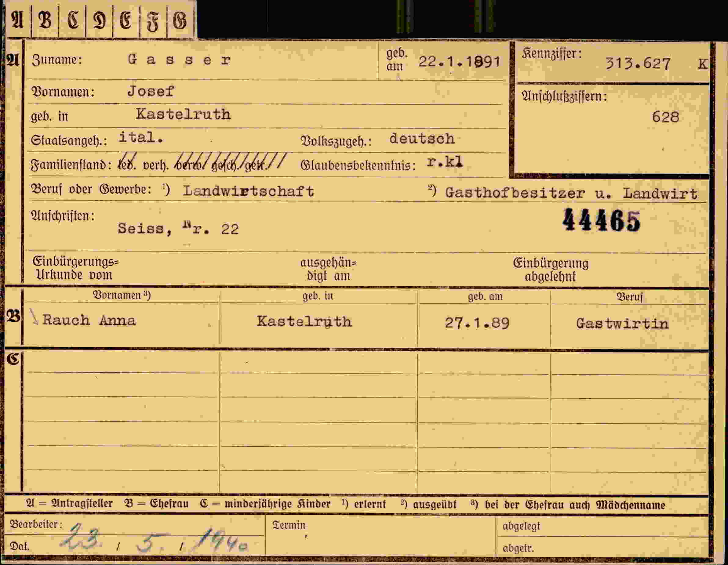Click the Volkszugeh. value 'deutsch'
The height and width of the screenshot is (565, 728).
click(x=422, y=138)
